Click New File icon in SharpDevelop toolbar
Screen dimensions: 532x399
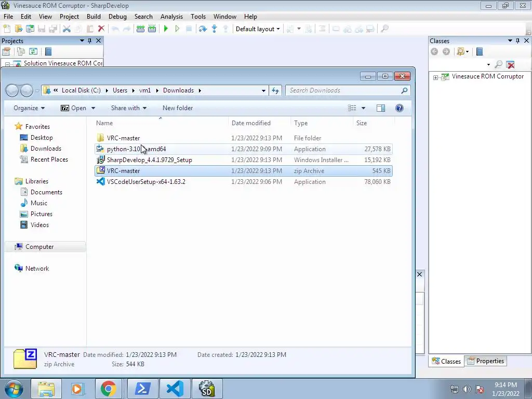click(7, 29)
